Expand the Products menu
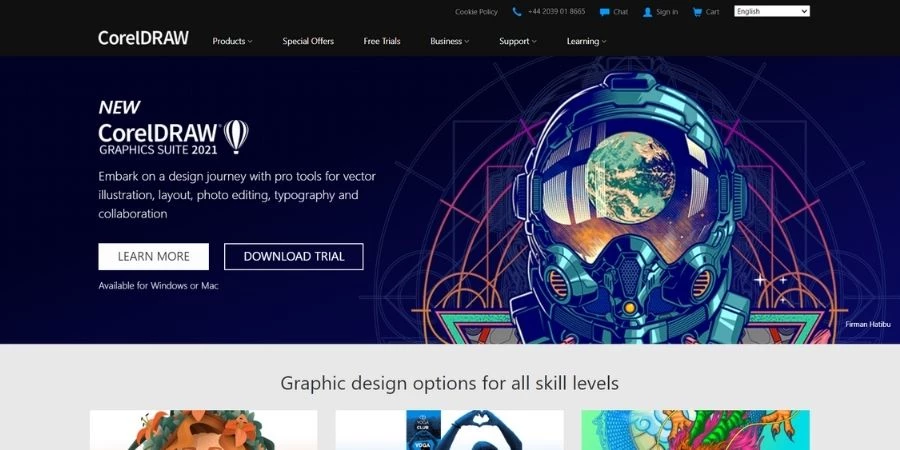900x450 pixels. point(232,41)
